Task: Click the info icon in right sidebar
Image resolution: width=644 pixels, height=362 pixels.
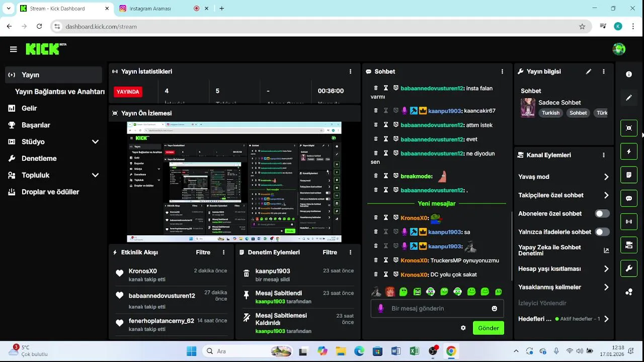Action: (x=629, y=74)
